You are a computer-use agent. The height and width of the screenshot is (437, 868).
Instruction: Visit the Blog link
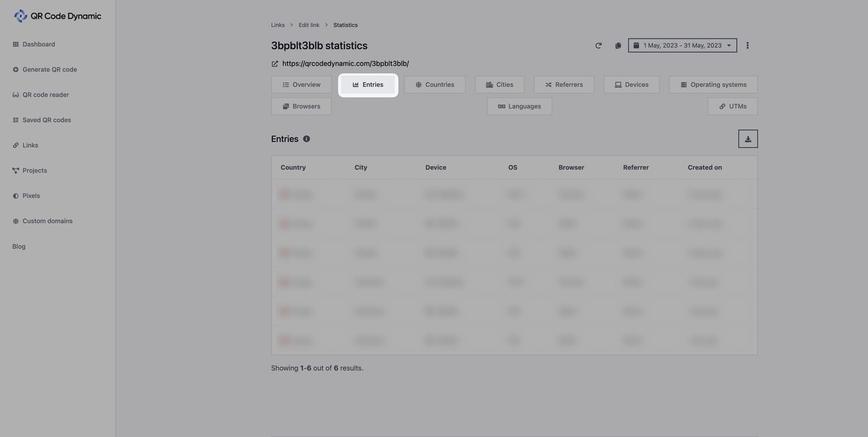(x=19, y=246)
